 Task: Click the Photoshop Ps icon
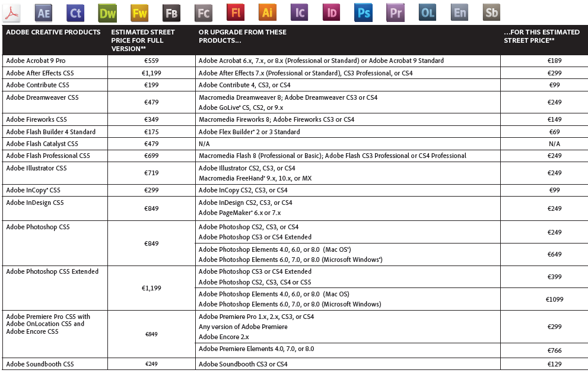click(x=363, y=13)
